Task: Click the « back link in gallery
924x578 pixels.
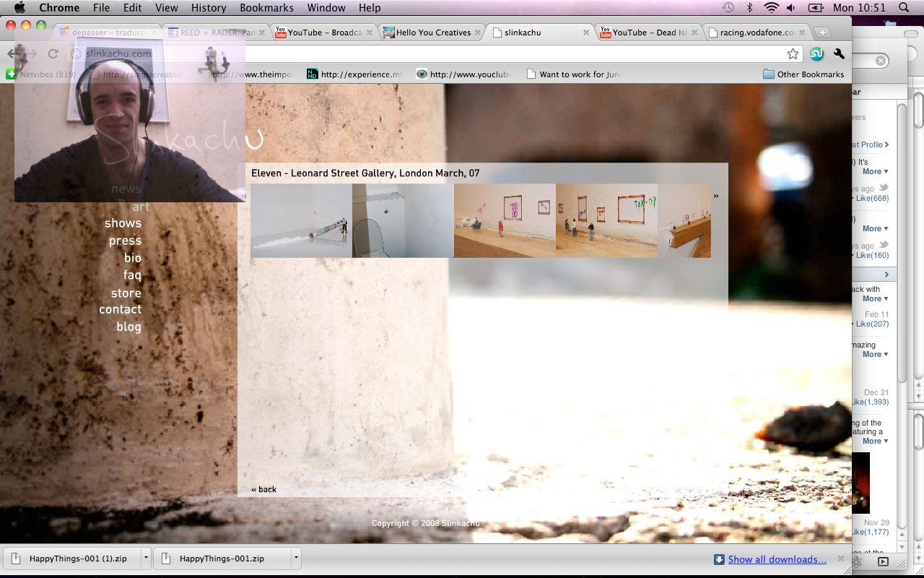Action: (264, 489)
